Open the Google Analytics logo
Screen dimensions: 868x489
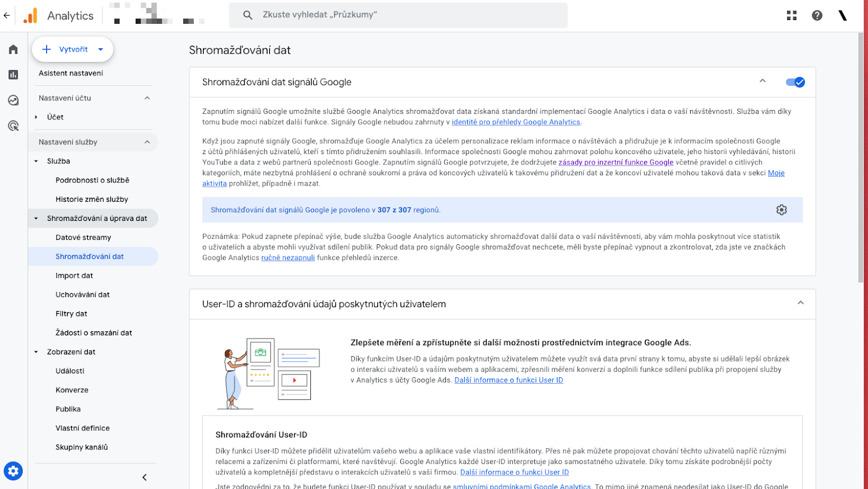click(31, 16)
